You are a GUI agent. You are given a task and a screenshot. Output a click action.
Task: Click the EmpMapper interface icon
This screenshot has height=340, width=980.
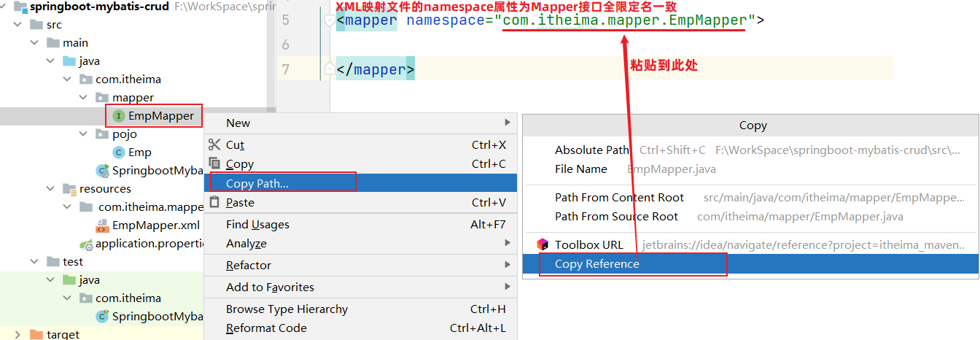coord(119,116)
